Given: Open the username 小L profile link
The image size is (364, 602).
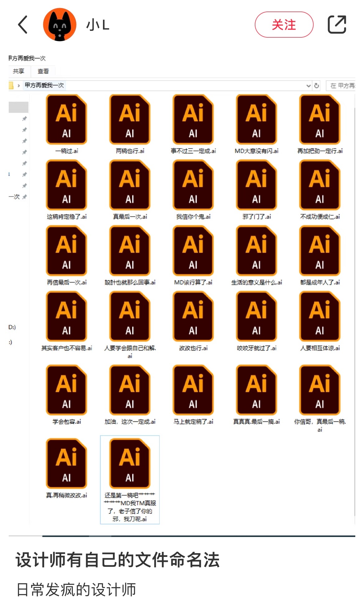Looking at the screenshot, I should click(98, 25).
